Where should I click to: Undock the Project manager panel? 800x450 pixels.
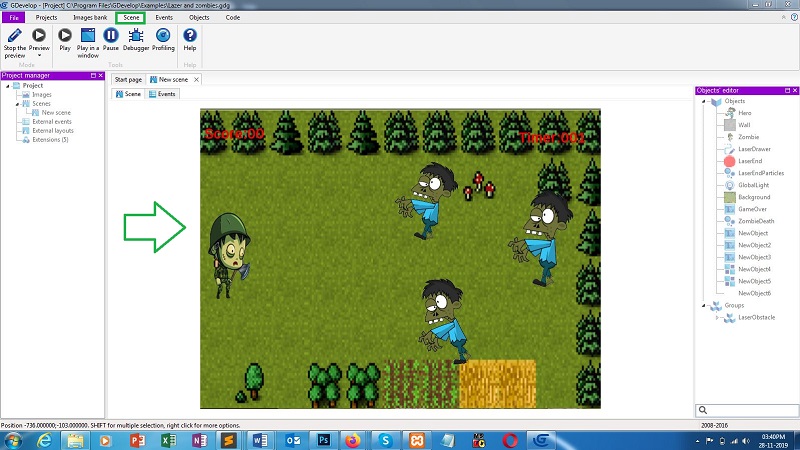point(93,76)
